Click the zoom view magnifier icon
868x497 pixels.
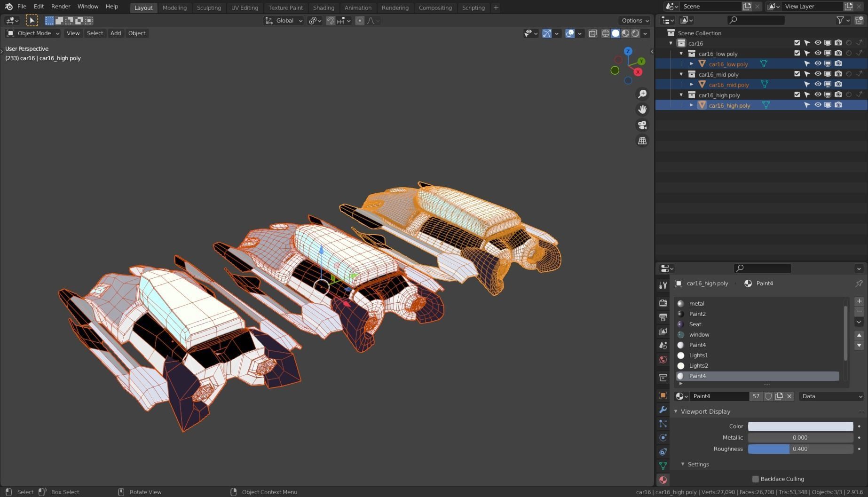pyautogui.click(x=642, y=94)
